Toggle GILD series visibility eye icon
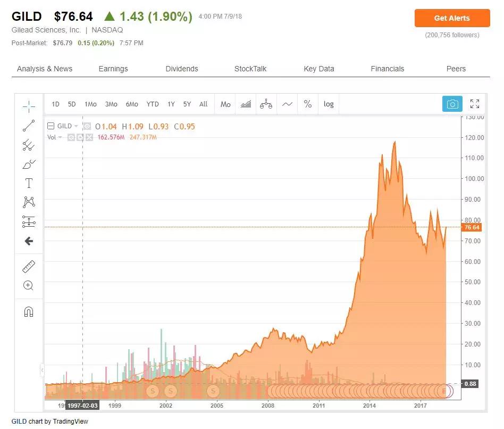 pyautogui.click(x=87, y=126)
